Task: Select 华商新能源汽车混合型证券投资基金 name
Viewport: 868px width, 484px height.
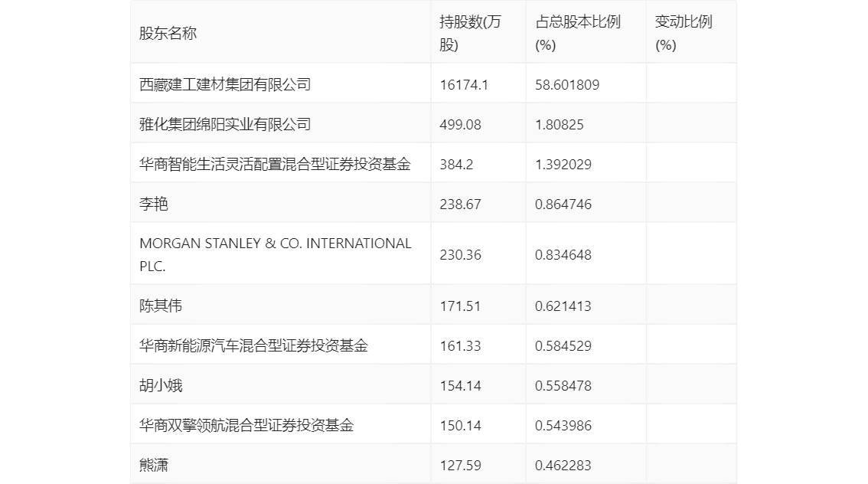Action: pyautogui.click(x=253, y=346)
